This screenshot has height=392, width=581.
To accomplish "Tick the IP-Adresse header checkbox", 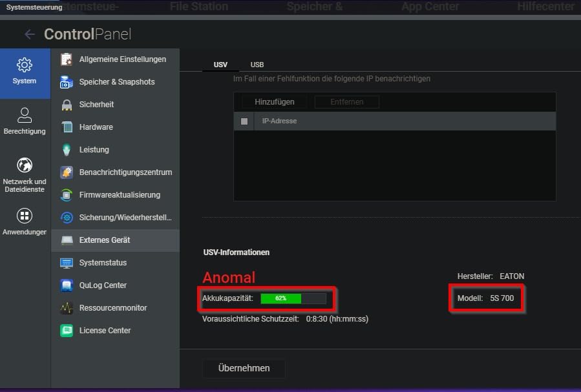I will [244, 121].
